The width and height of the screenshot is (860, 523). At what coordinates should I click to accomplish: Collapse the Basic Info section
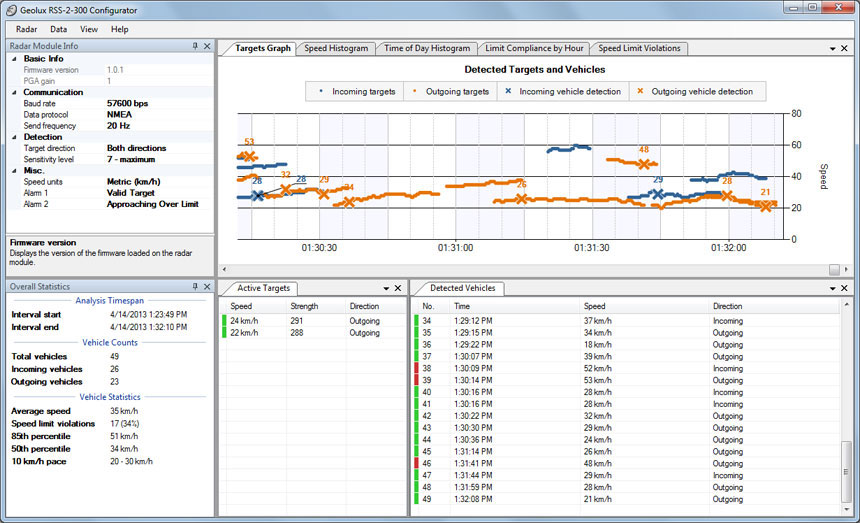click(x=14, y=59)
